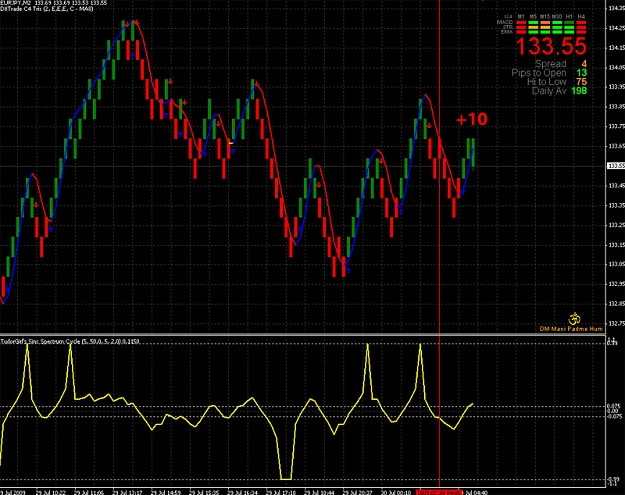Click the Spread label in the info panel

click(550, 64)
